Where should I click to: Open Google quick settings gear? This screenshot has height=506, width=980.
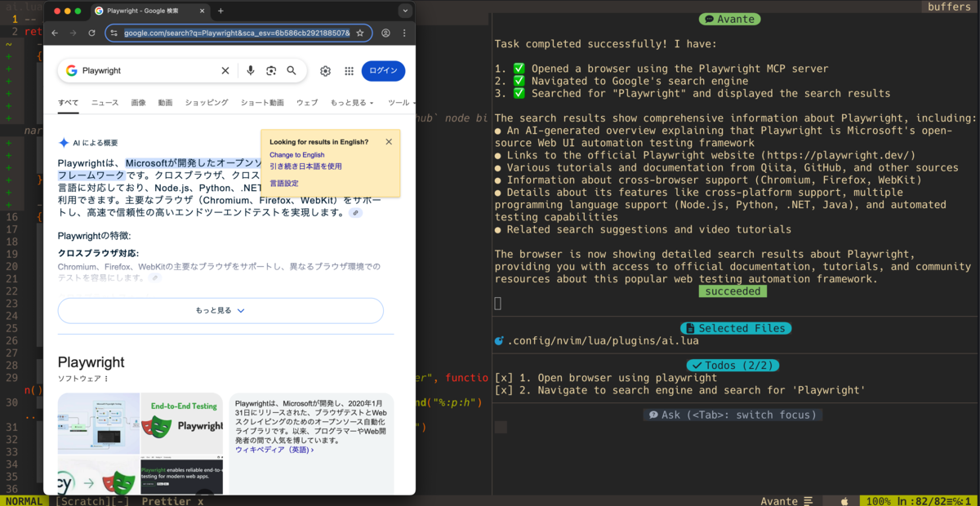point(325,71)
